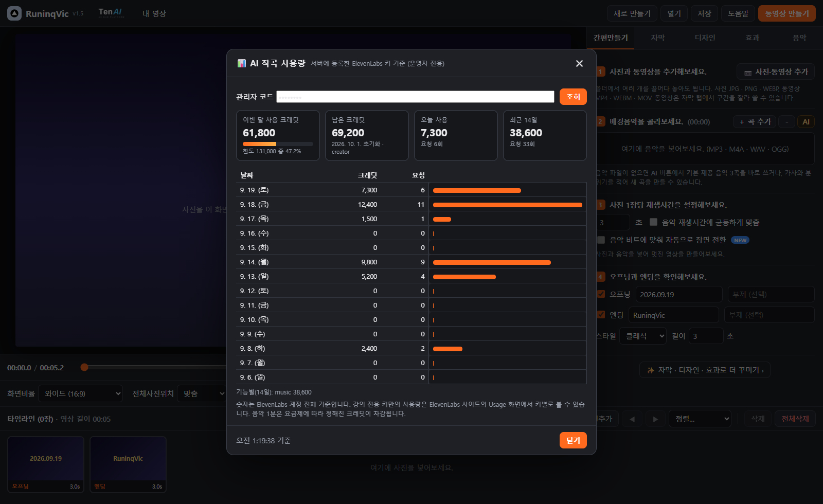Click the 열기 button in top bar
Viewport: 823px width, 504px height.
(x=674, y=13)
